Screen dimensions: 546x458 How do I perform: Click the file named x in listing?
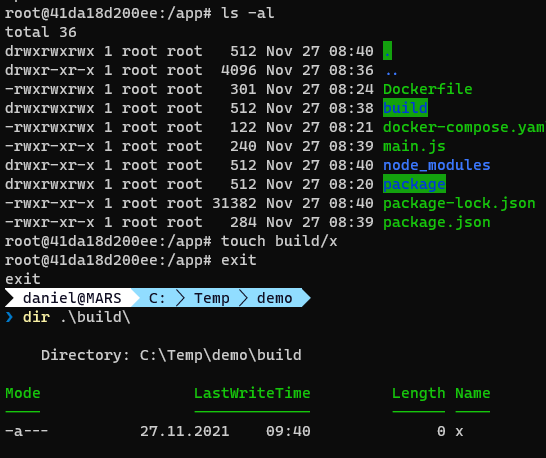(x=459, y=432)
